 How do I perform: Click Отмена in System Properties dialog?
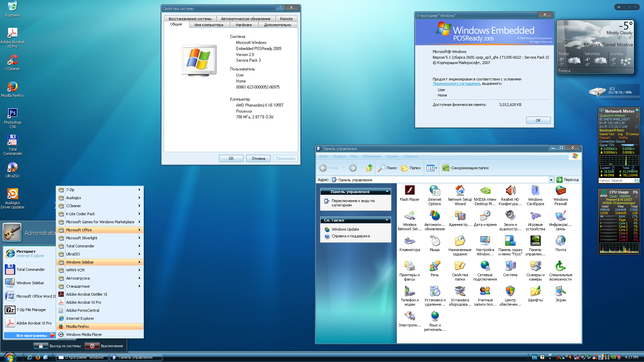click(258, 159)
